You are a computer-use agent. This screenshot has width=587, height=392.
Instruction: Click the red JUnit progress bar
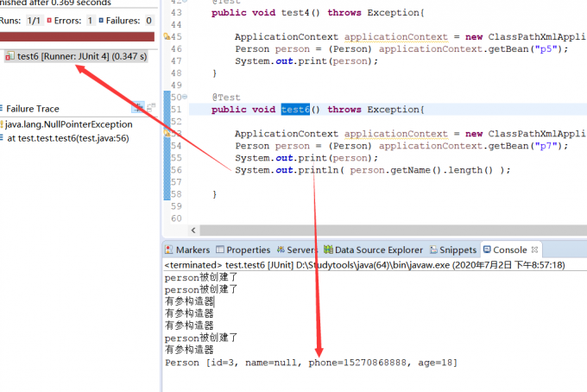click(77, 36)
